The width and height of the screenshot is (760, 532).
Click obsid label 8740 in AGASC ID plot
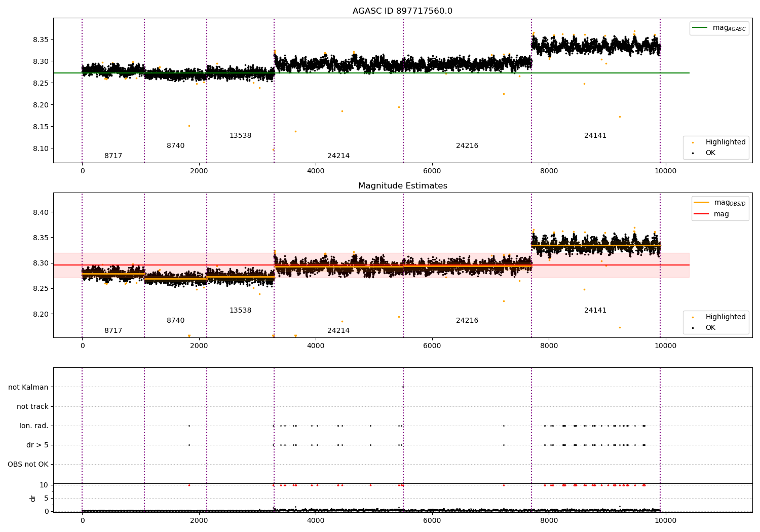[176, 146]
